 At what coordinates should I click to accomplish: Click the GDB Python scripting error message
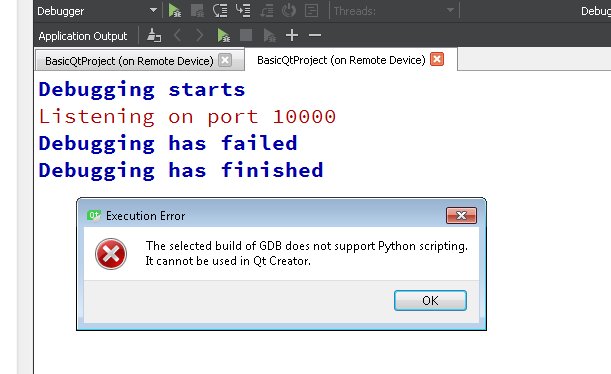pos(307,253)
